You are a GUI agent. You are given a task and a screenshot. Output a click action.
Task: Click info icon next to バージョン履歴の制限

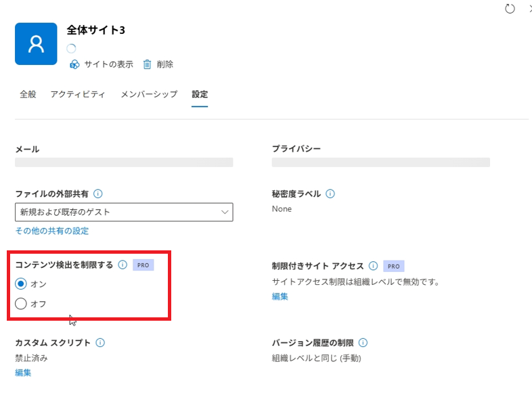[363, 342]
